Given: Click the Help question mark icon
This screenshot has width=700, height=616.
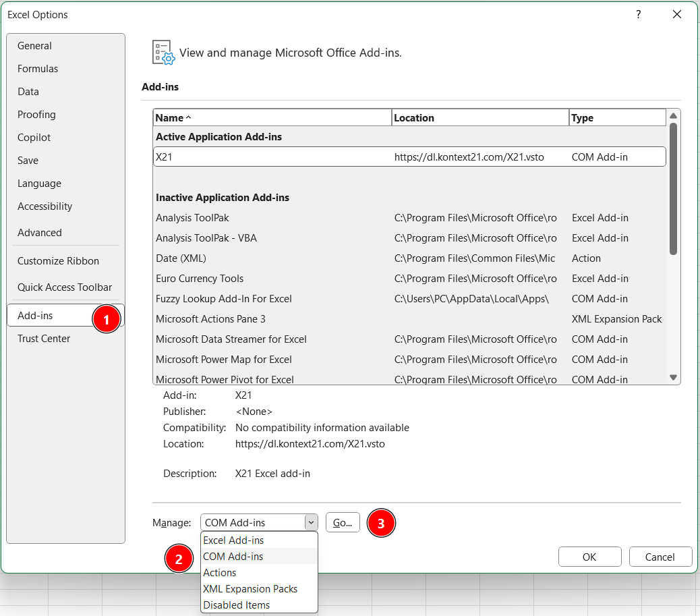Looking at the screenshot, I should [638, 15].
